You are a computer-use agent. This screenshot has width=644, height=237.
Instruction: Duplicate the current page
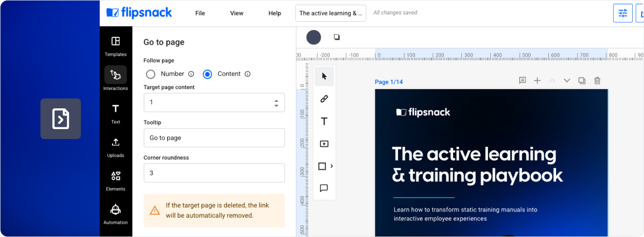[x=582, y=81]
